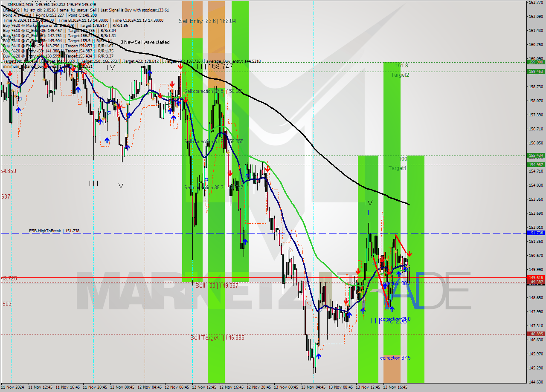Click the '13 Nov 04:45' time axis label
This screenshot has width=546, height=392.
pos(314,388)
